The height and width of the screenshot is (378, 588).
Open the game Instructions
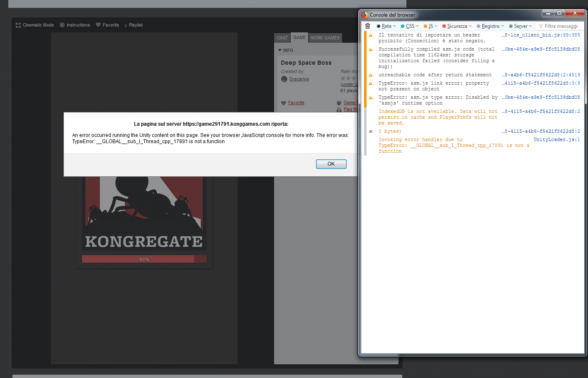(x=75, y=25)
